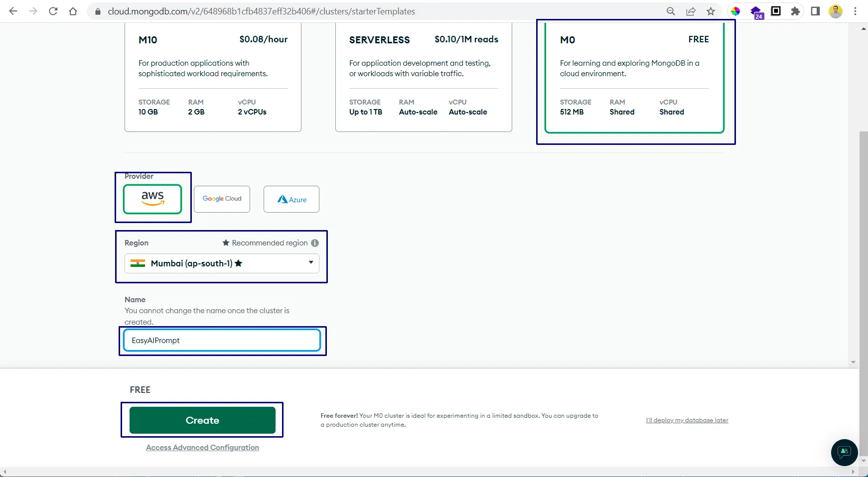Select the M0 free cluster card
The height and width of the screenshot is (477, 868).
click(634, 77)
